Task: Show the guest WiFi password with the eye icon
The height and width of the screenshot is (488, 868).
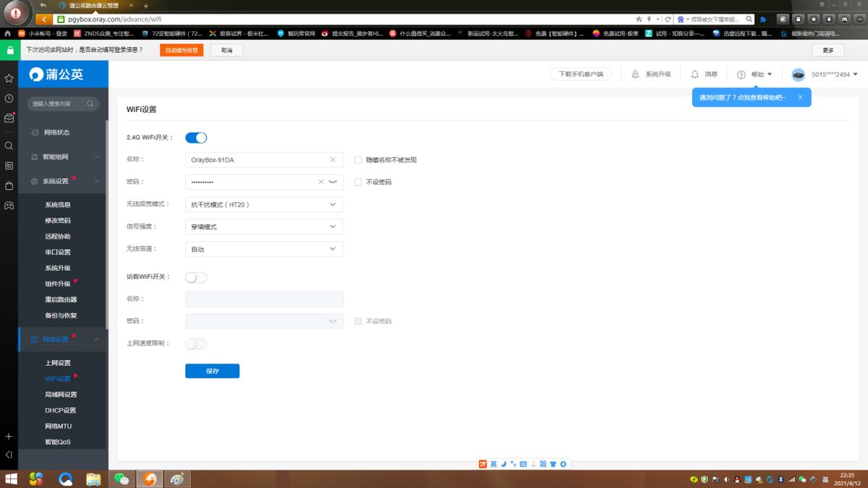Action: (x=333, y=321)
